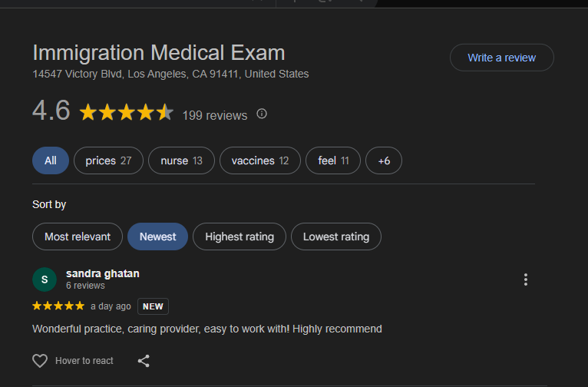This screenshot has height=387, width=588.
Task: Filter reviews by prices topic
Action: coord(108,160)
